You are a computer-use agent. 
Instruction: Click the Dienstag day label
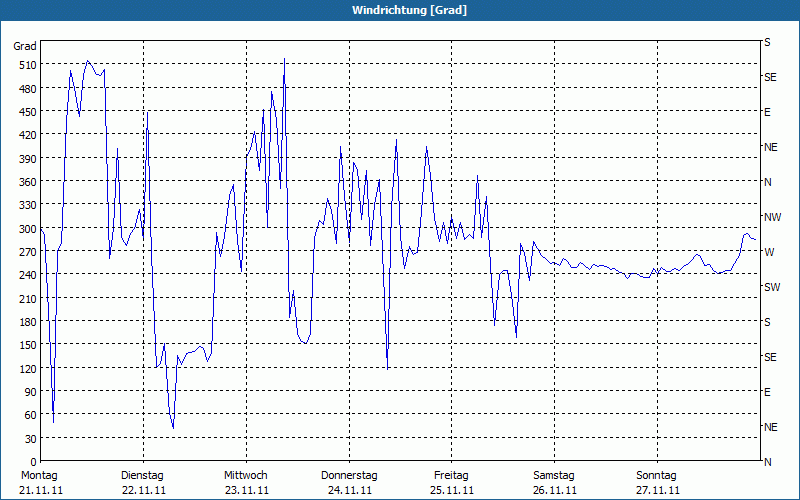pyautogui.click(x=142, y=475)
